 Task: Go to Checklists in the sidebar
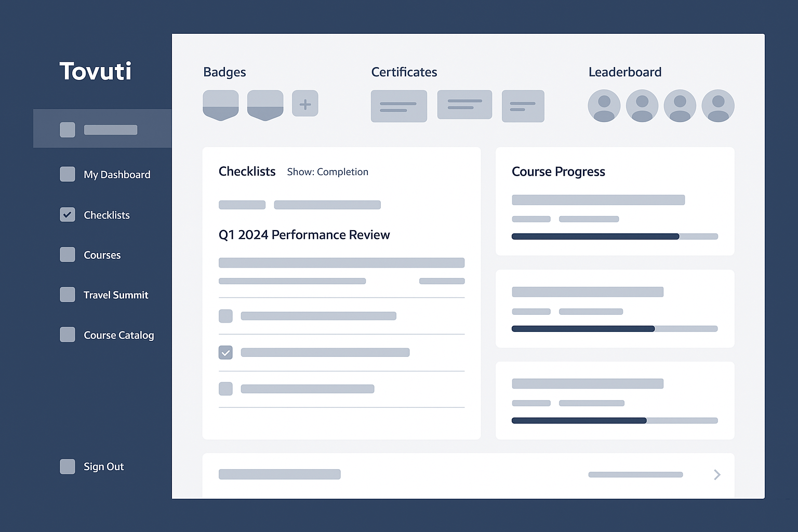(107, 215)
